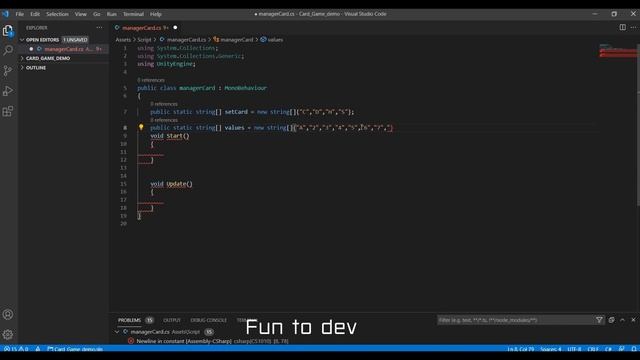640x360 pixels.
Task: Open the Source Control view
Action: tap(8, 71)
